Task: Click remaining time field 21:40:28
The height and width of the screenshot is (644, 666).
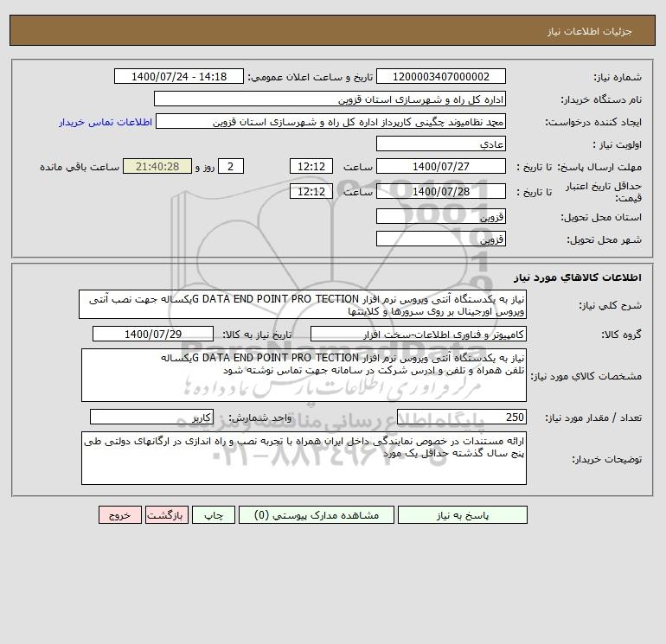Action: pyautogui.click(x=157, y=167)
